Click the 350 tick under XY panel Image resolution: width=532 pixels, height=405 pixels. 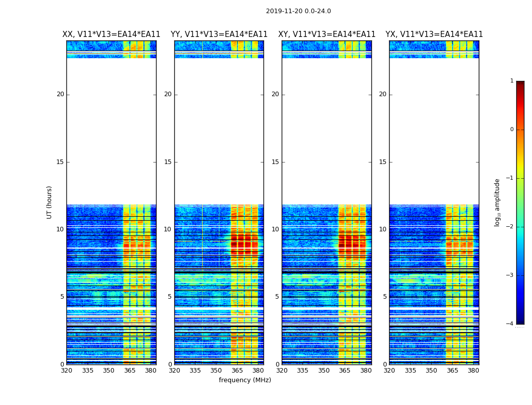click(x=324, y=371)
